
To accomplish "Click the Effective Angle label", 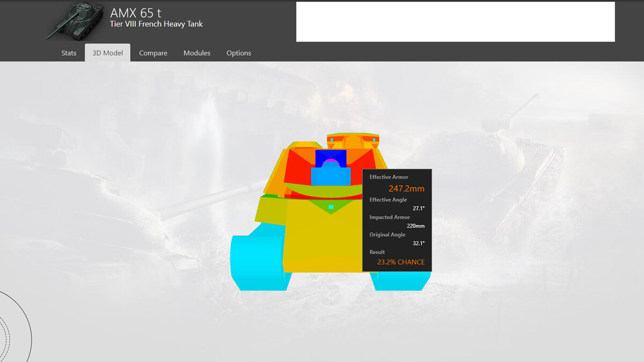I will coord(388,200).
